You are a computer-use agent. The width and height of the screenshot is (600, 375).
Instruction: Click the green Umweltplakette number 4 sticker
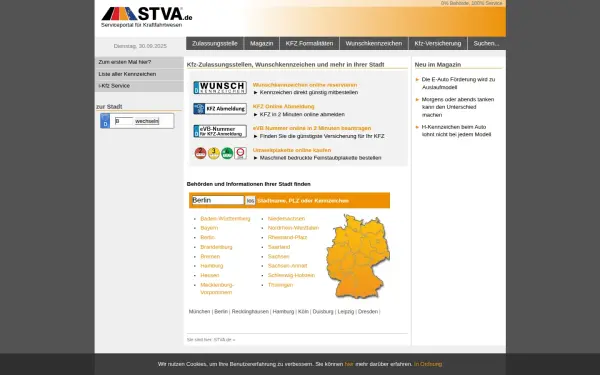click(227, 153)
